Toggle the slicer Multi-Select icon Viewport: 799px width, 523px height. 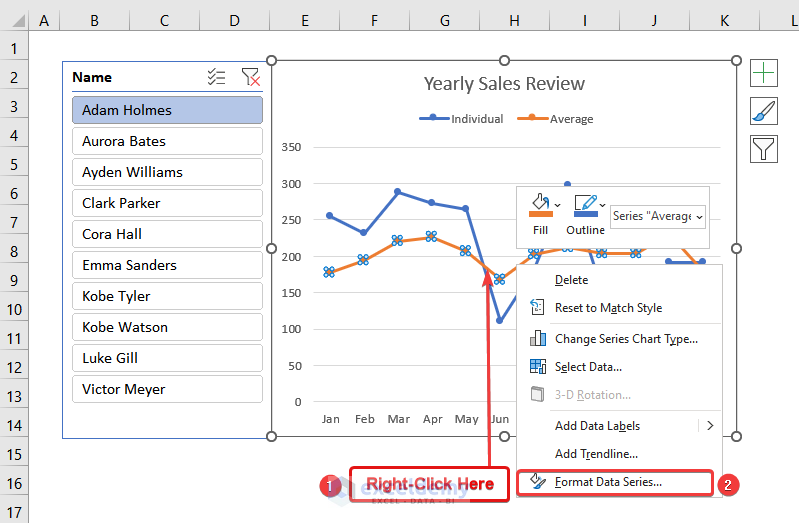[216, 77]
